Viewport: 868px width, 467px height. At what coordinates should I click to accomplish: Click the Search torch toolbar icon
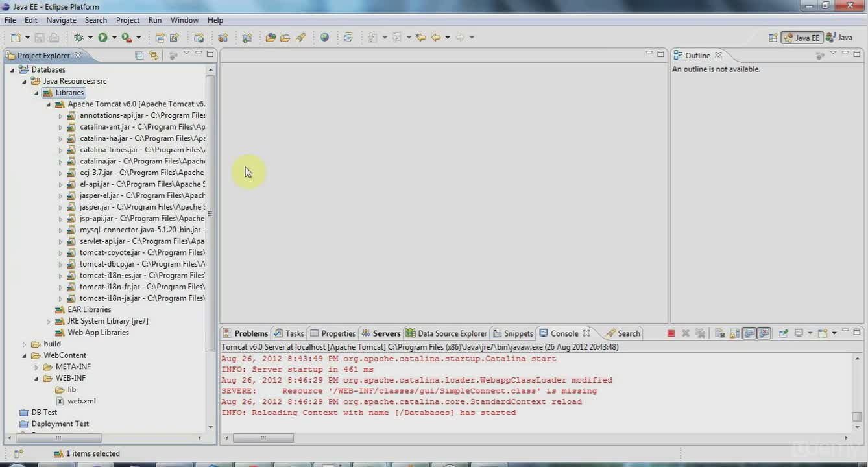[300, 38]
